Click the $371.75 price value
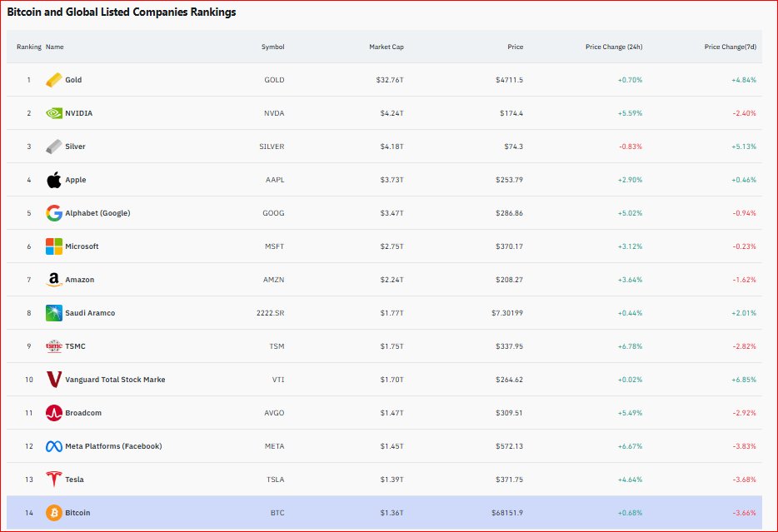The image size is (778, 532). pyautogui.click(x=509, y=480)
